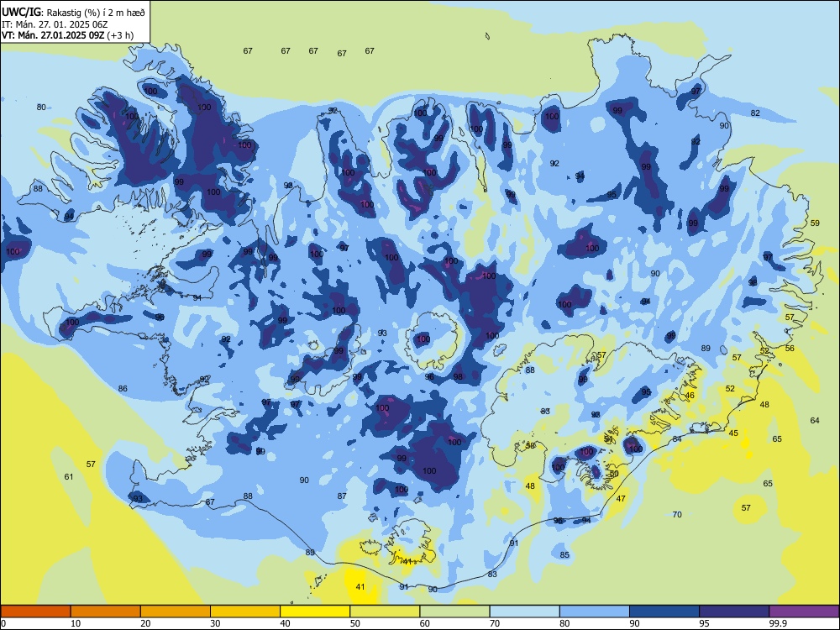Click the map value '59' on east coast

click(x=815, y=223)
